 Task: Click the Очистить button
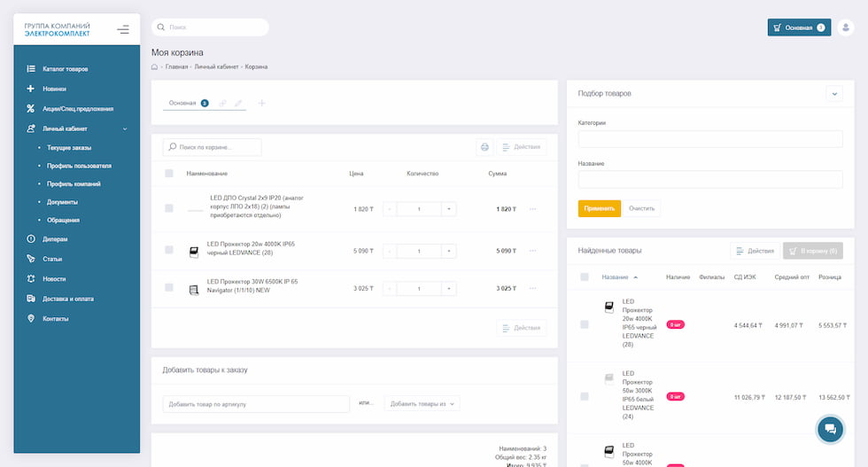click(x=641, y=208)
